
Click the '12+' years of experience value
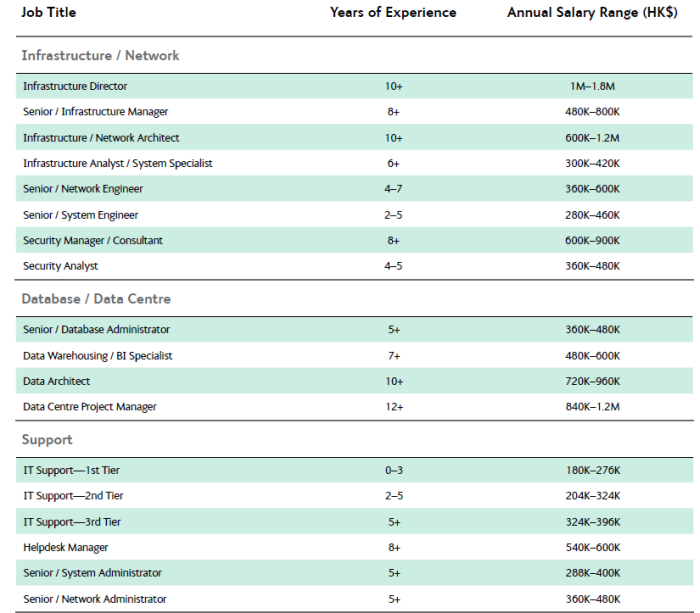point(394,407)
